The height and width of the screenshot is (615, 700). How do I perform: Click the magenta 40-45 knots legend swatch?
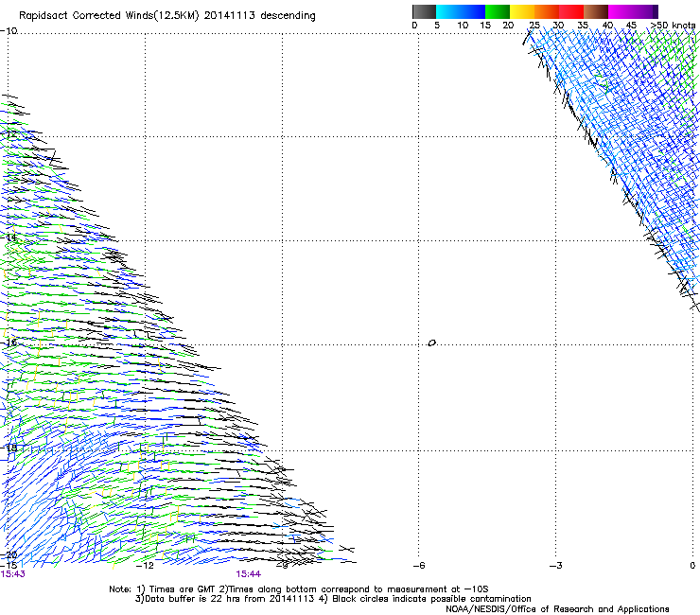pyautogui.click(x=621, y=11)
